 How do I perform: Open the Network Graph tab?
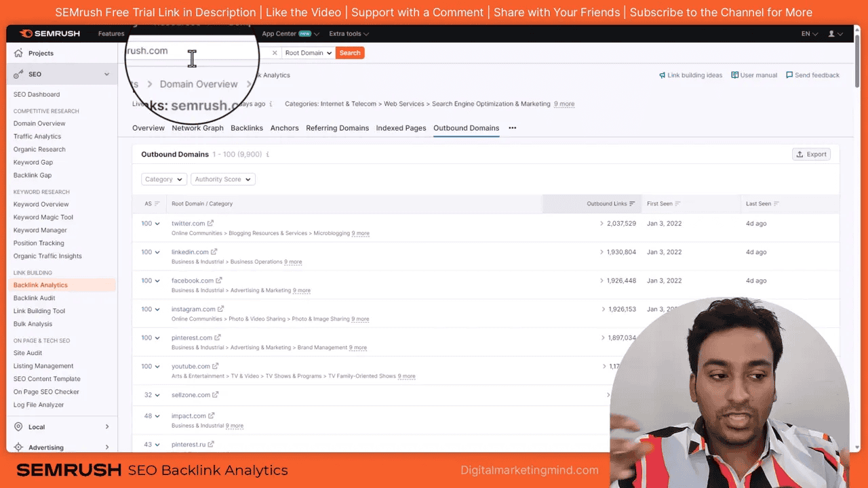tap(197, 128)
